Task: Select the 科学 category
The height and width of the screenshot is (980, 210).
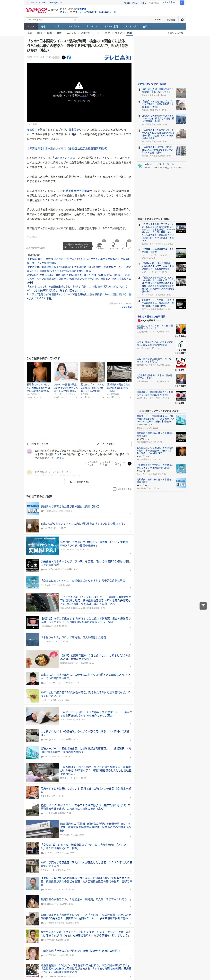Action: (107, 33)
